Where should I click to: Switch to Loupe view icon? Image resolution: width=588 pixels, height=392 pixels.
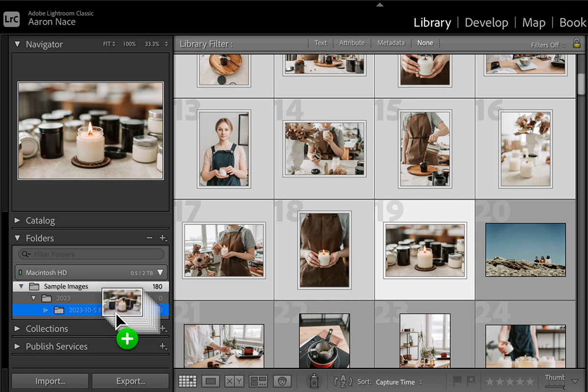tap(211, 381)
